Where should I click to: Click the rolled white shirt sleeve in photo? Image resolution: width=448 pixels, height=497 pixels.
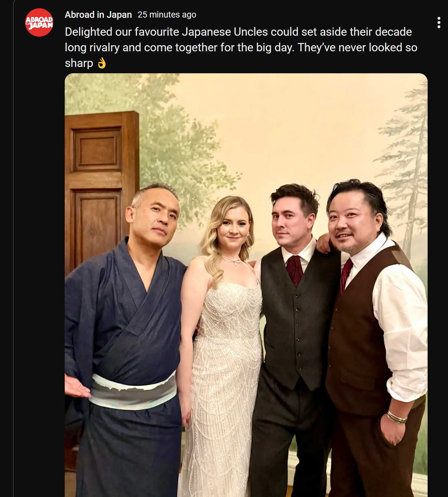point(402,335)
